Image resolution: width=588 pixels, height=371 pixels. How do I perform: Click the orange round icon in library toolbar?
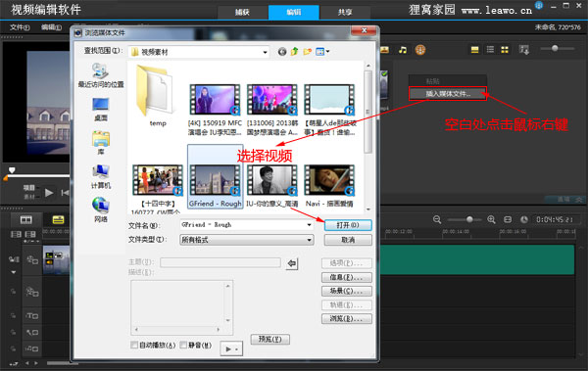coord(420,50)
